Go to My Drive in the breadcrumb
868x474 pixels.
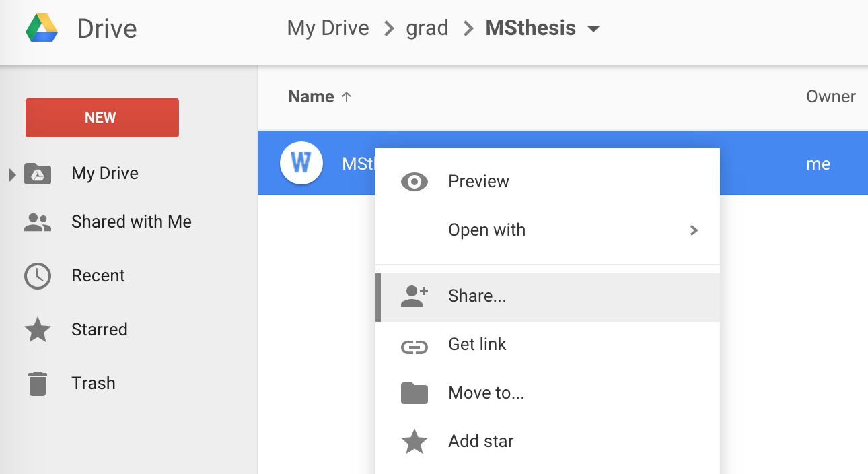(328, 28)
